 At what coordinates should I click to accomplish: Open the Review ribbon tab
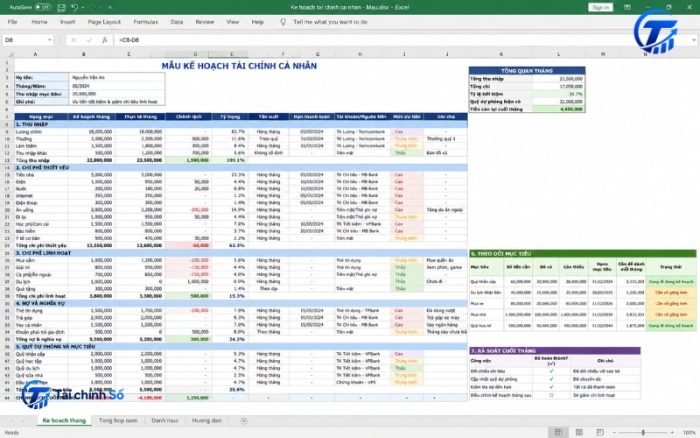click(205, 22)
